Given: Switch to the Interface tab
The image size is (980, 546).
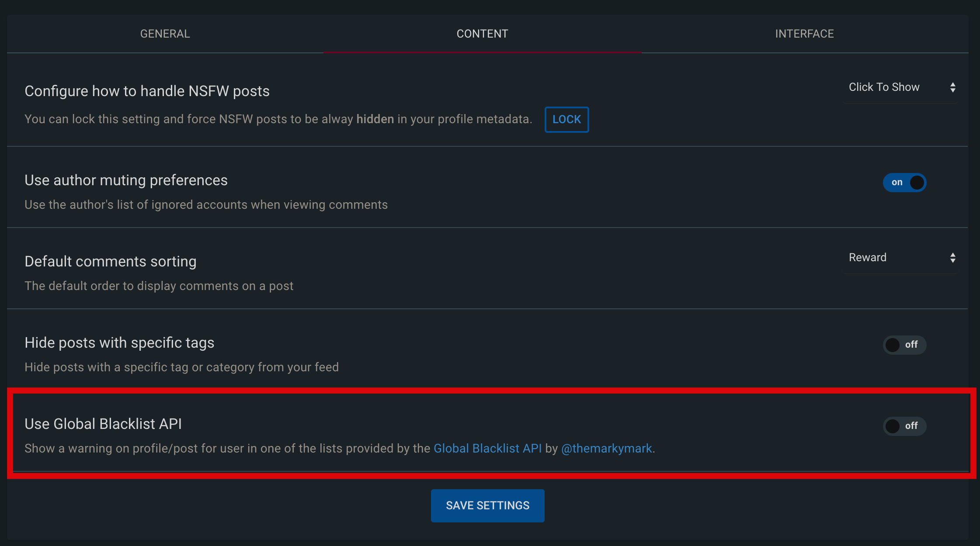Looking at the screenshot, I should click(x=804, y=34).
